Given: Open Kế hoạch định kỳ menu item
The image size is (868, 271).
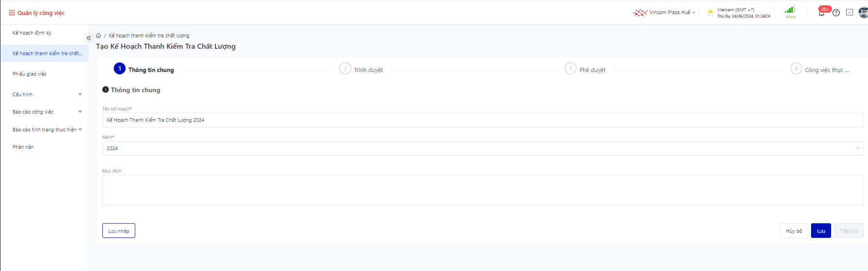Looking at the screenshot, I should 32,33.
